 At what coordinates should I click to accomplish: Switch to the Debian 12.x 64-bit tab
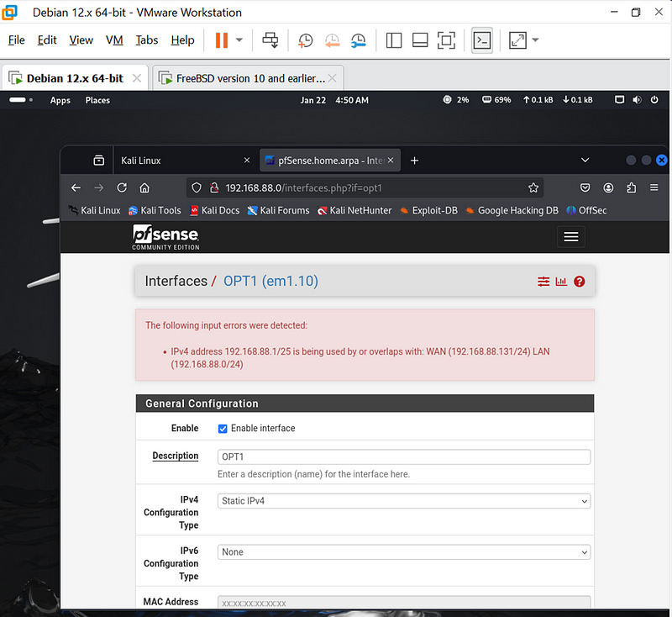pyautogui.click(x=75, y=78)
